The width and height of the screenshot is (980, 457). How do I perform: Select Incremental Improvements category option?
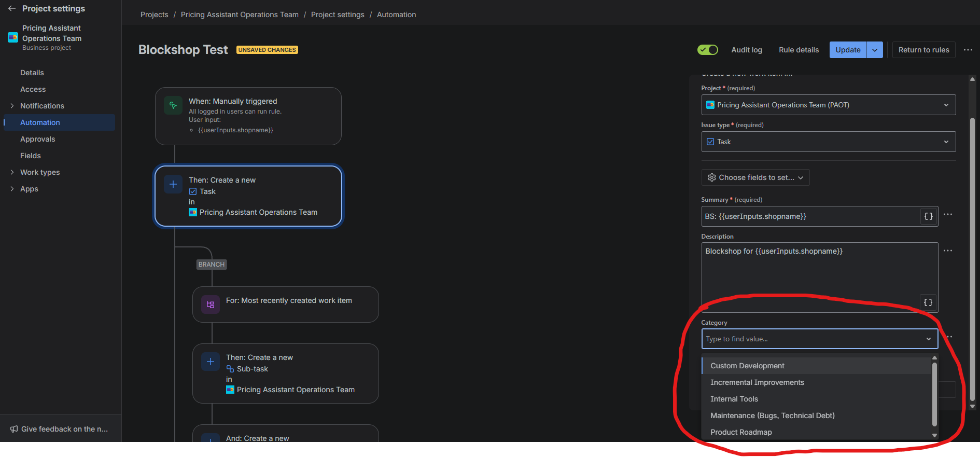(x=817, y=382)
